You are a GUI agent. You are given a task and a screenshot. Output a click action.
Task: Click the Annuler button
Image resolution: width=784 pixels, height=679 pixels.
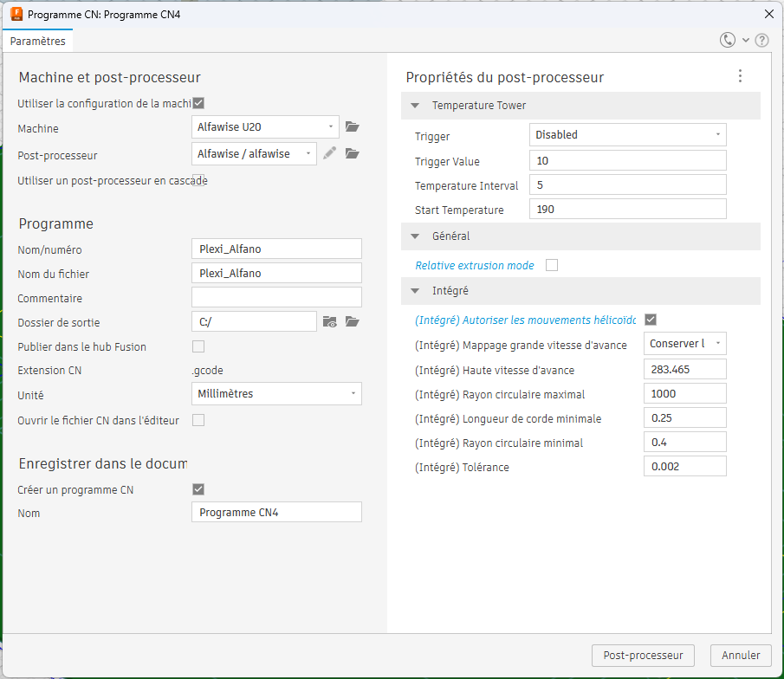pos(740,656)
